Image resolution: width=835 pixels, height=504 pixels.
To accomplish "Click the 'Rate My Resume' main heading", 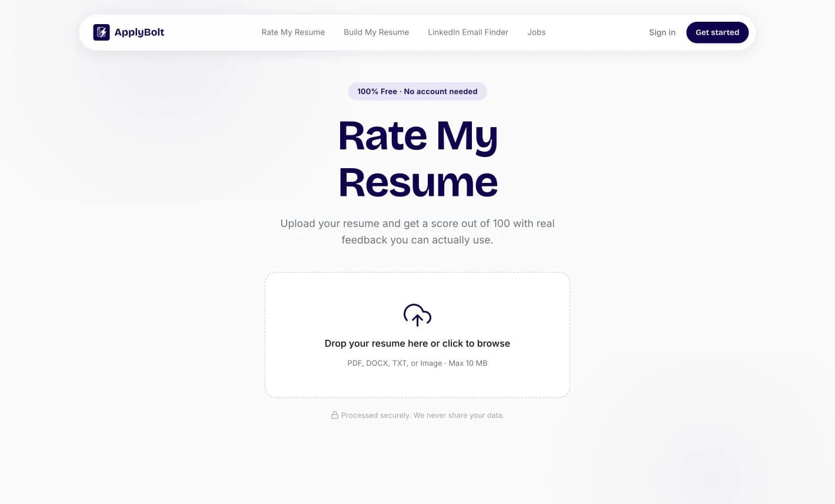I will [x=418, y=159].
